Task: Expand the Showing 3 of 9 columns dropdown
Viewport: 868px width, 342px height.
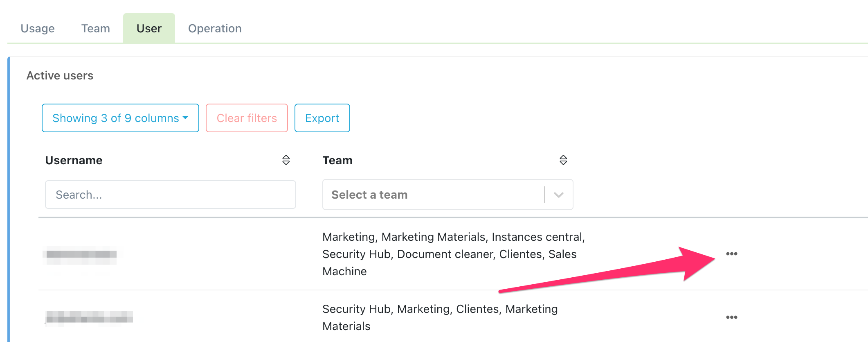Action: coord(120,118)
